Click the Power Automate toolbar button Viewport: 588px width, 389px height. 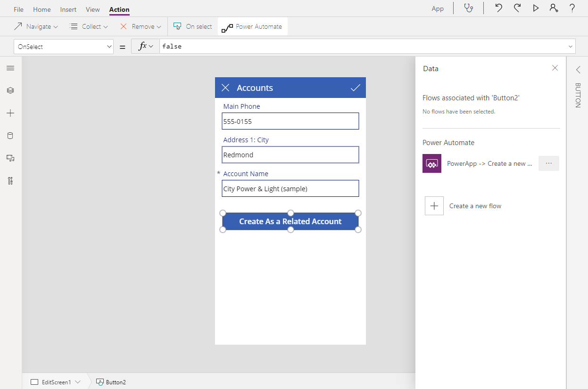252,26
